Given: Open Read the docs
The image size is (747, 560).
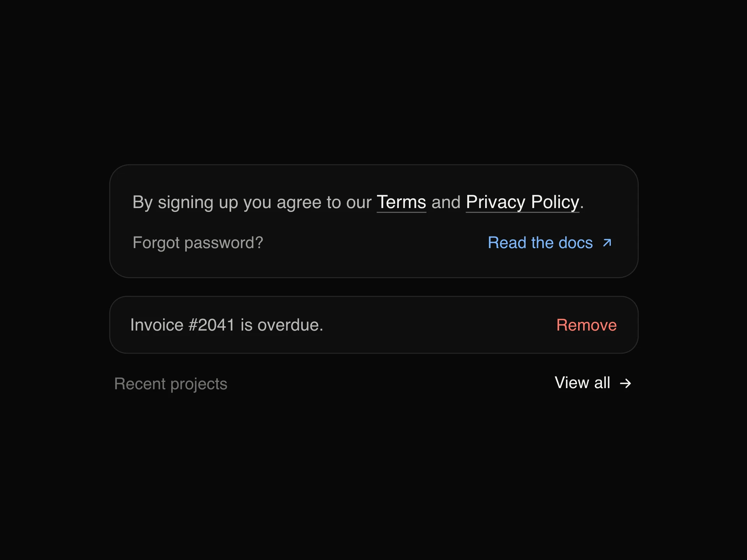Looking at the screenshot, I should tap(550, 243).
